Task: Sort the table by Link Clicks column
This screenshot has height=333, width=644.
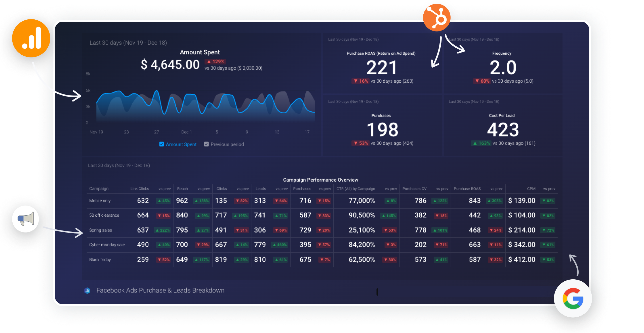Action: pyautogui.click(x=139, y=188)
